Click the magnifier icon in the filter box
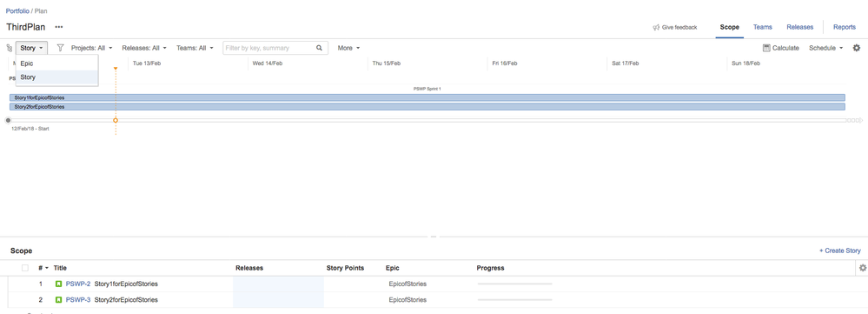Screen dimensions: 868x314 pyautogui.click(x=319, y=48)
